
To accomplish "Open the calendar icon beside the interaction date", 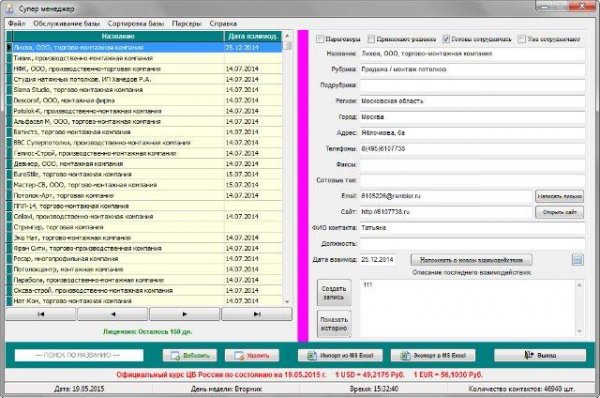I will (x=577, y=260).
